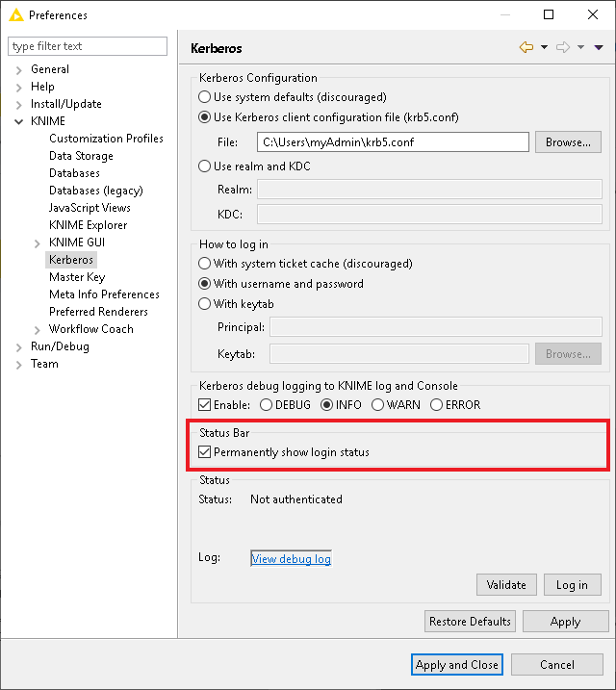
Task: Choose the DEBUG log level
Action: point(266,404)
